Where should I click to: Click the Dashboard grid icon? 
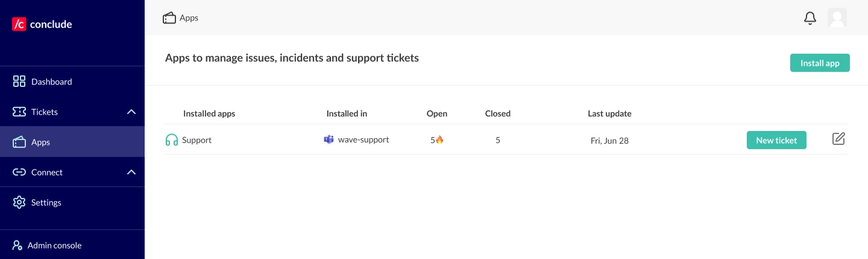click(x=19, y=82)
